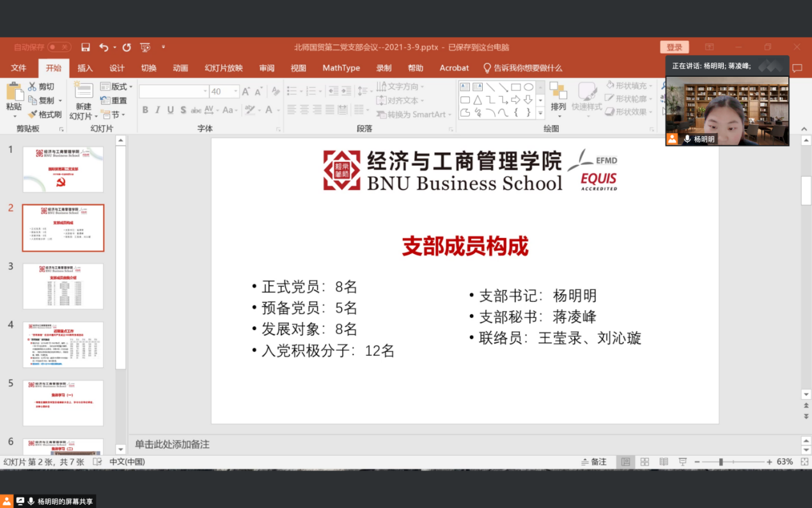
Task: Toggle the Notes (备注) pane button
Action: point(593,462)
